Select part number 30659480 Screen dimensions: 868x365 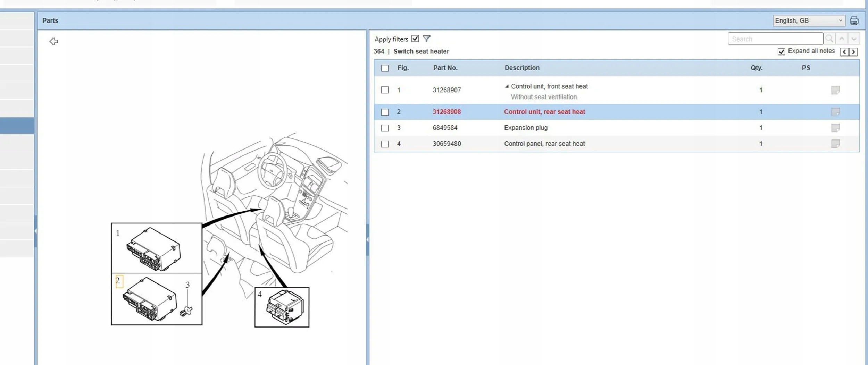(447, 144)
